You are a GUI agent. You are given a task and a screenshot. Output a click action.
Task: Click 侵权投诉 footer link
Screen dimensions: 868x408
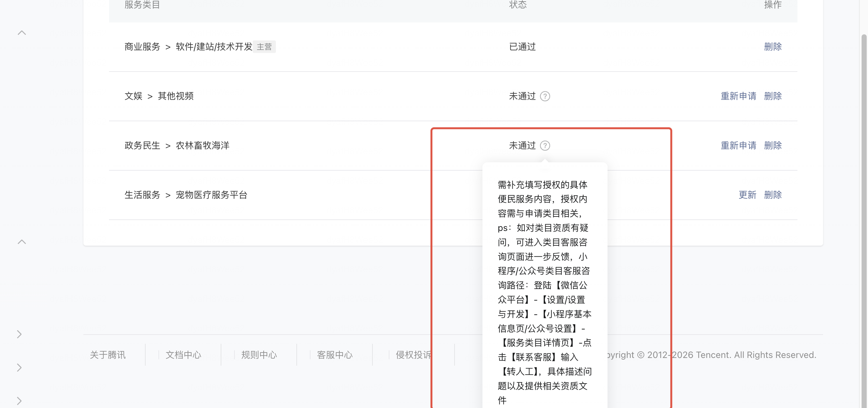(413, 355)
